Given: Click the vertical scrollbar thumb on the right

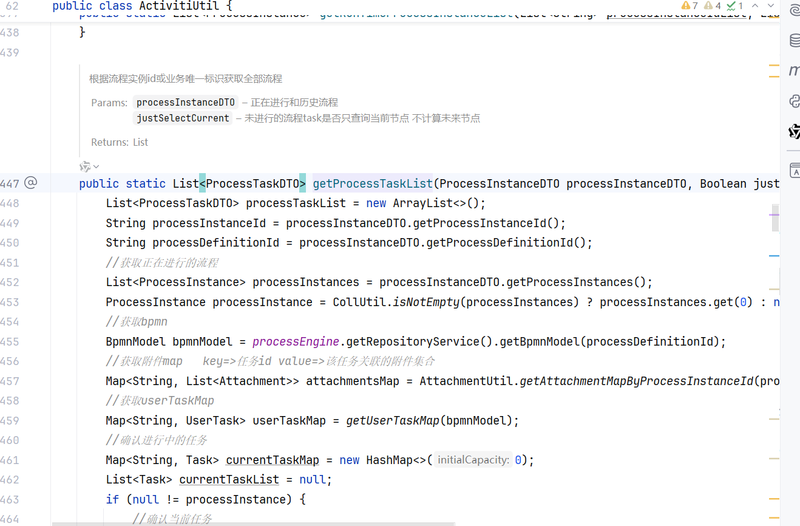Looking at the screenshot, I should pyautogui.click(x=775, y=218).
